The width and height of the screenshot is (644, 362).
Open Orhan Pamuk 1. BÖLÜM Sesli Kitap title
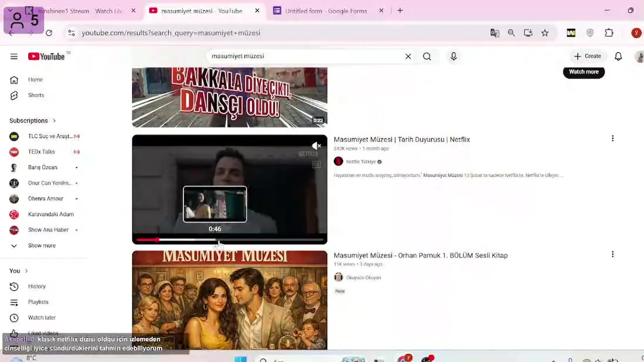[421, 255]
